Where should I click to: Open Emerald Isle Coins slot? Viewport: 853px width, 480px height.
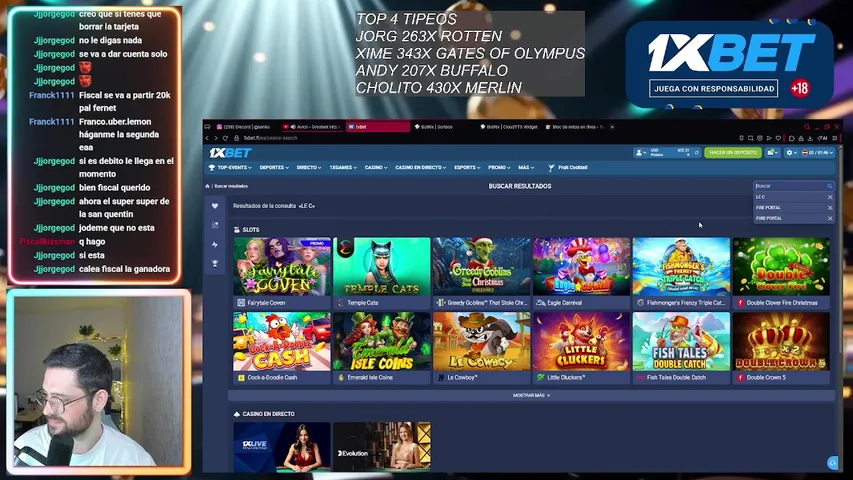click(x=382, y=347)
